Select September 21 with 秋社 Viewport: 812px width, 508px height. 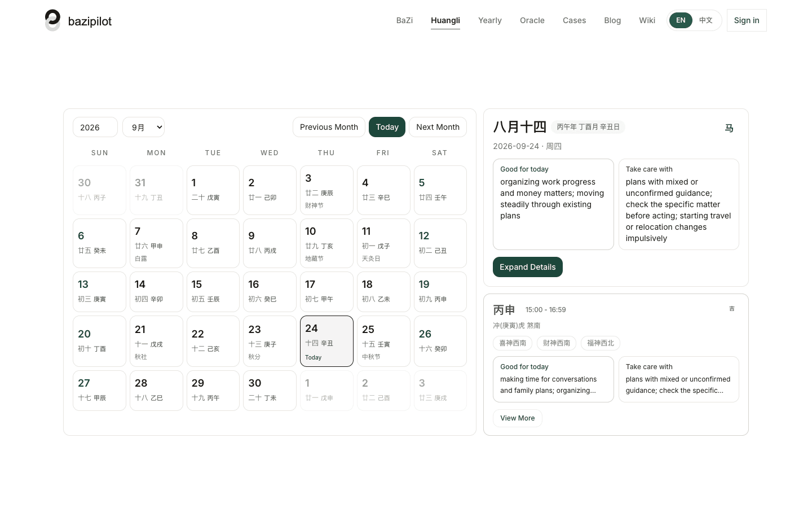[156, 341]
